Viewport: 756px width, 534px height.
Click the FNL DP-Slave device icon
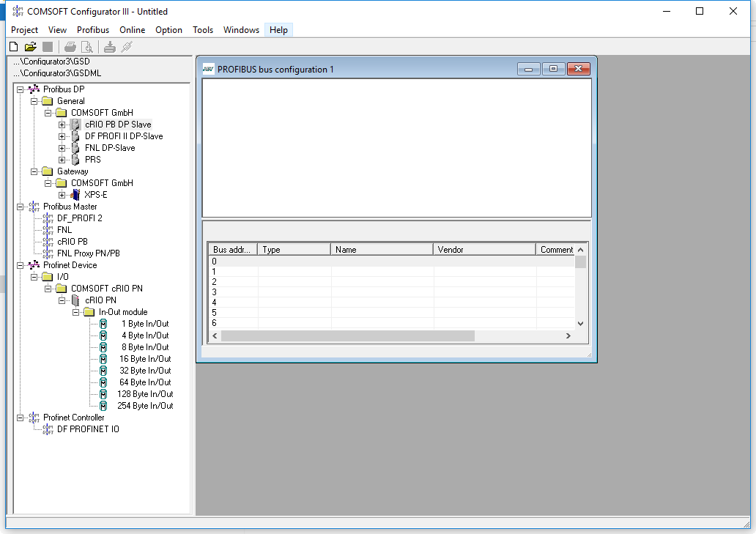pos(75,148)
